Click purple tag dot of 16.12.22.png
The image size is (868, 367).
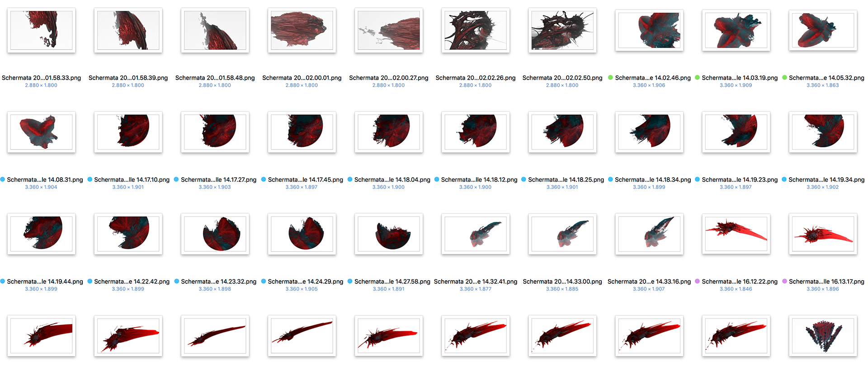tap(697, 281)
